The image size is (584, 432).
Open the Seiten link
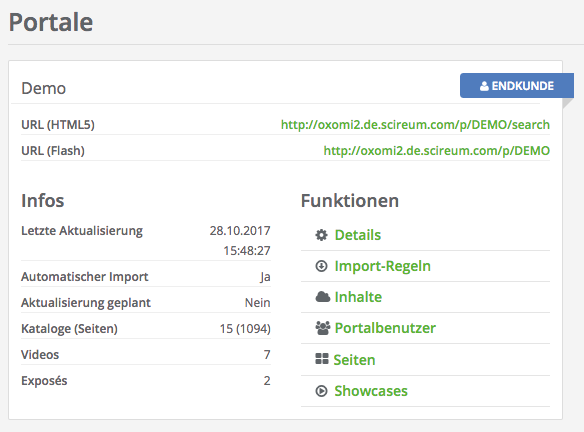[354, 360]
